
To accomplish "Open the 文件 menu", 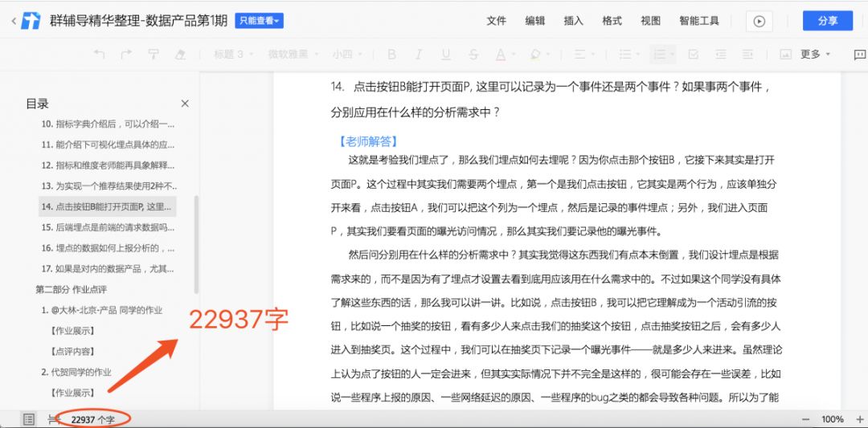I will pos(496,21).
